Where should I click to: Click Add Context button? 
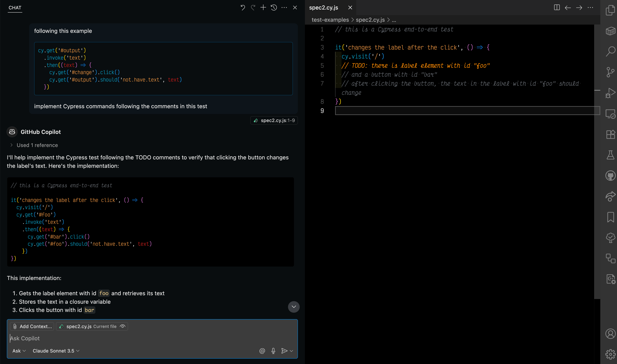pos(32,326)
